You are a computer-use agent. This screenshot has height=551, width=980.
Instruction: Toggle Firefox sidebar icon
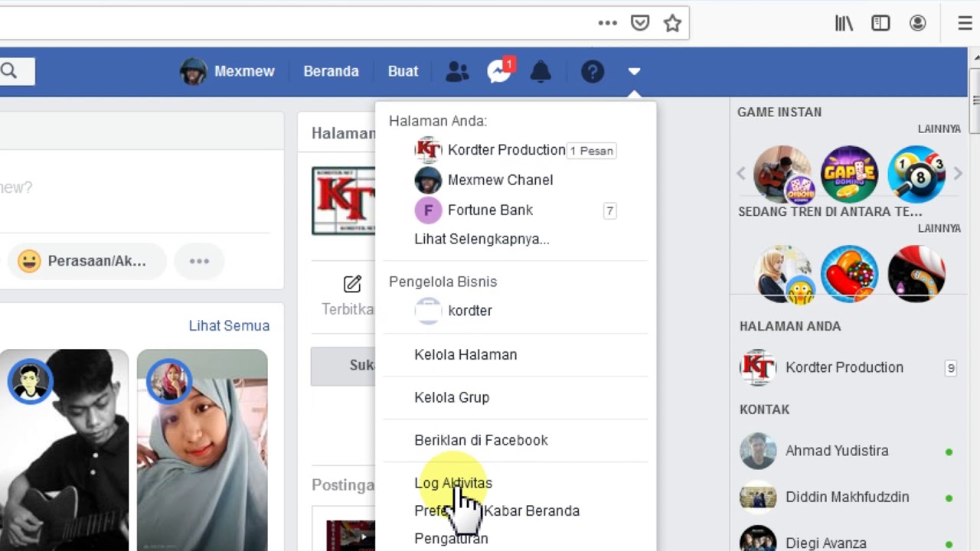coord(880,23)
